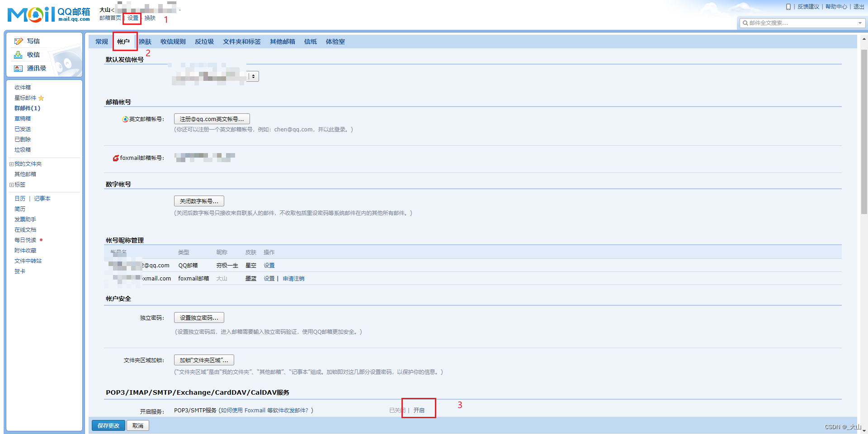This screenshot has width=868, height=434.
Task: Open the 已删除 folder
Action: pyautogui.click(x=23, y=140)
